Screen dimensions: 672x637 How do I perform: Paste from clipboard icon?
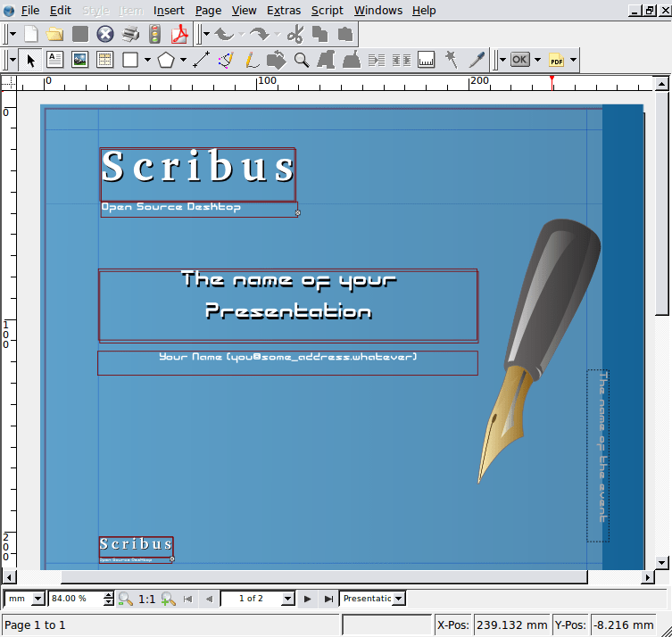[345, 34]
